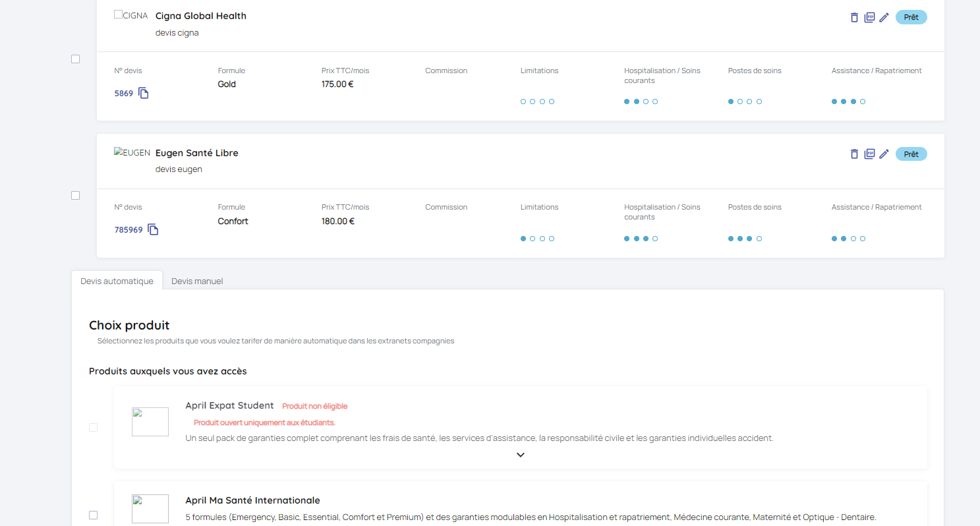Switch to the Devis manuel tab
Image resolution: width=980 pixels, height=526 pixels.
(197, 281)
